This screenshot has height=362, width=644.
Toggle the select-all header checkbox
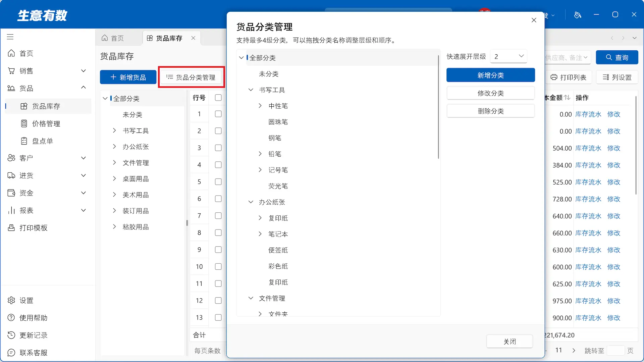218,98
